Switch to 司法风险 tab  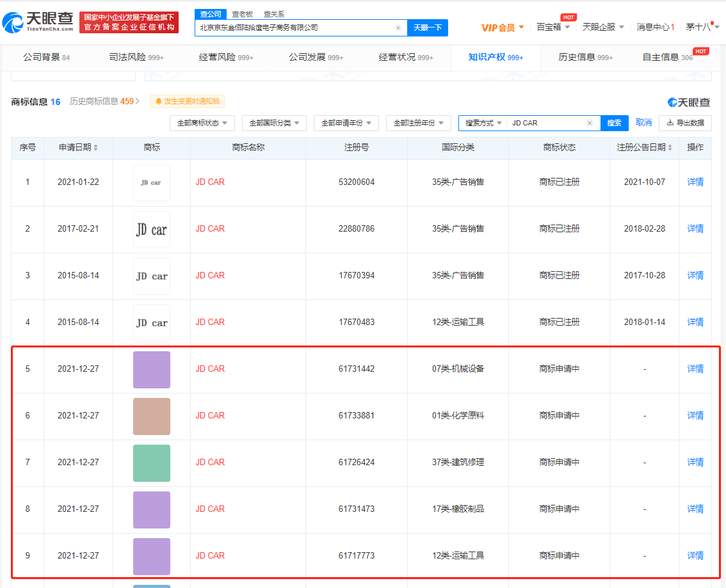pos(136,58)
